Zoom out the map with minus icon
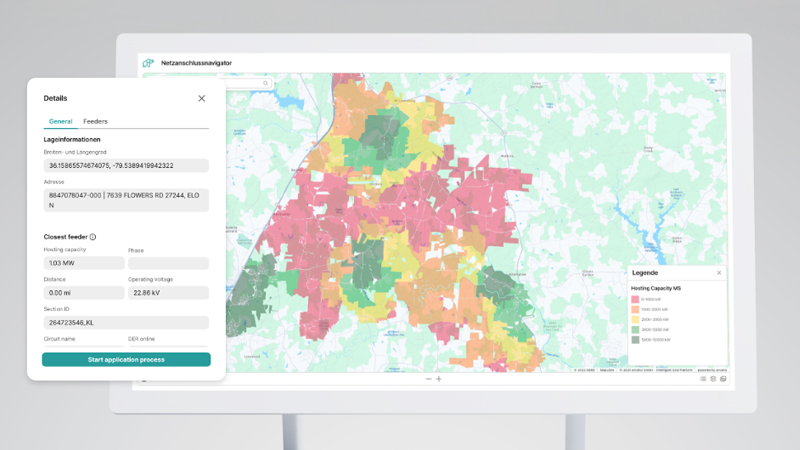This screenshot has height=450, width=800. (429, 379)
